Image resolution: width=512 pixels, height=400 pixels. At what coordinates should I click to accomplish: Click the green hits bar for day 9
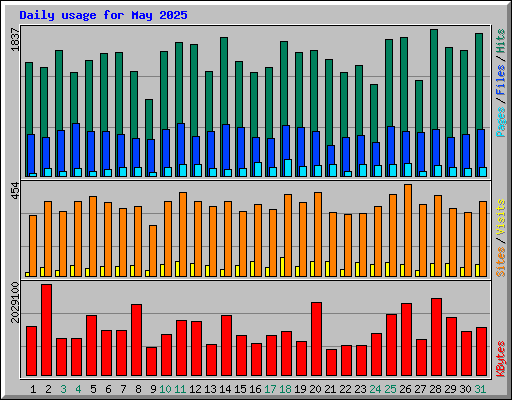149,119
